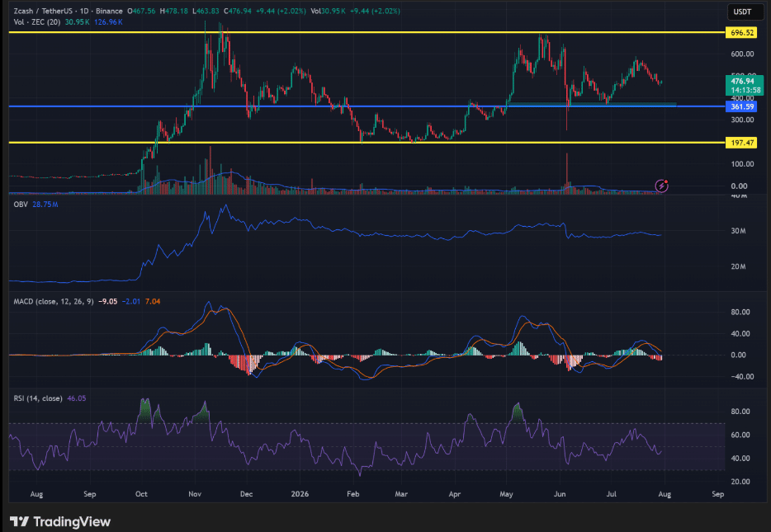Select the blue horizontal line across the chart

click(367, 106)
